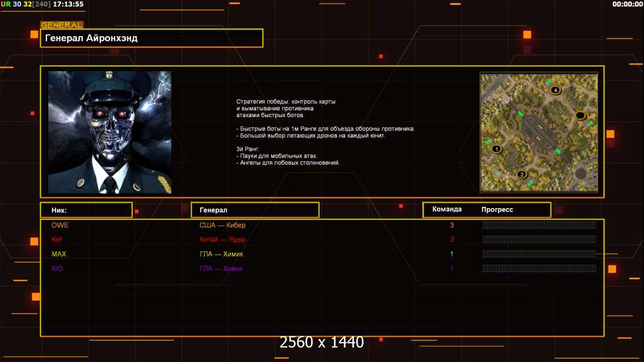Select player OWE in the list

[60, 225]
